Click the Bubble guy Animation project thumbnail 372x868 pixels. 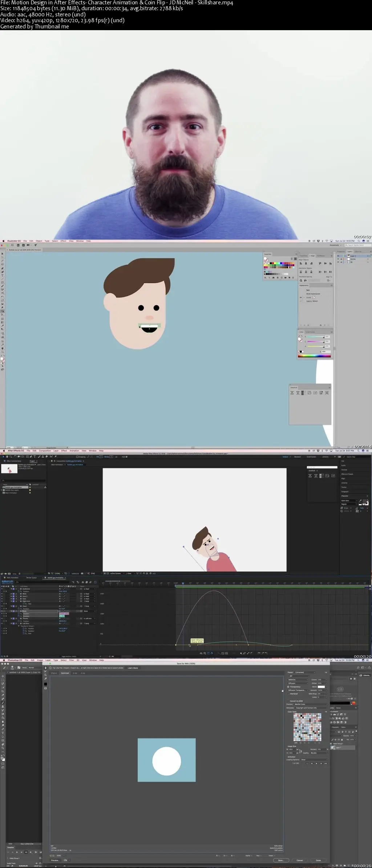(x=9, y=469)
